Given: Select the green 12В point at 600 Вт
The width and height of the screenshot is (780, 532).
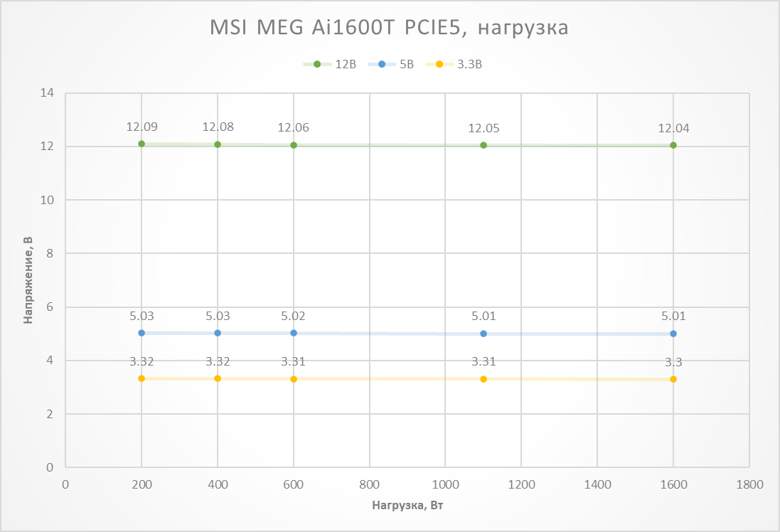Looking at the screenshot, I should pyautogui.click(x=294, y=145).
